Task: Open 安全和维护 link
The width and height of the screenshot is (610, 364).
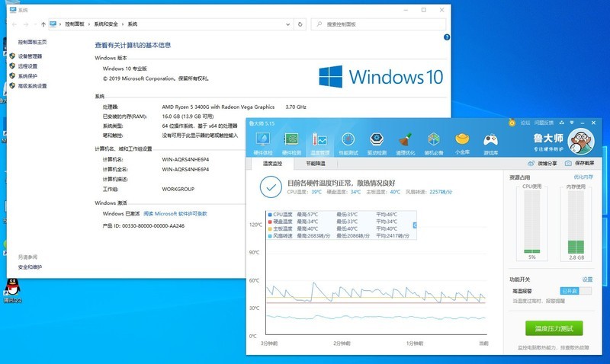Action: 30,267
